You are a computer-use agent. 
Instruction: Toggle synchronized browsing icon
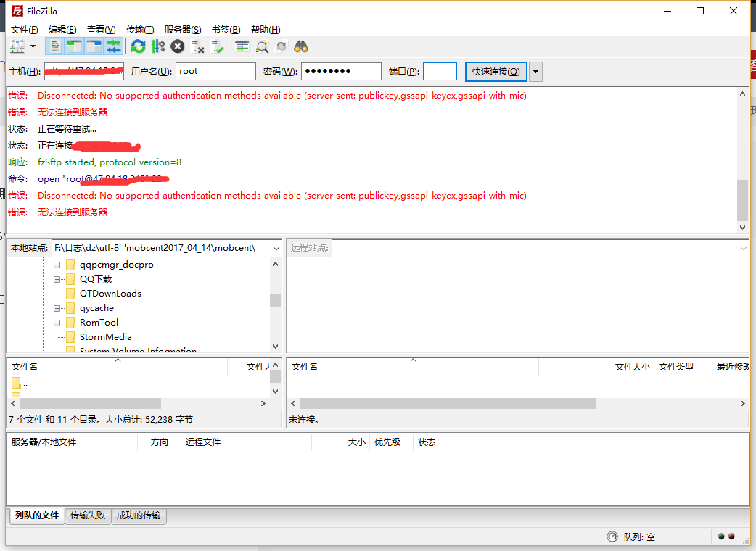pyautogui.click(x=282, y=46)
